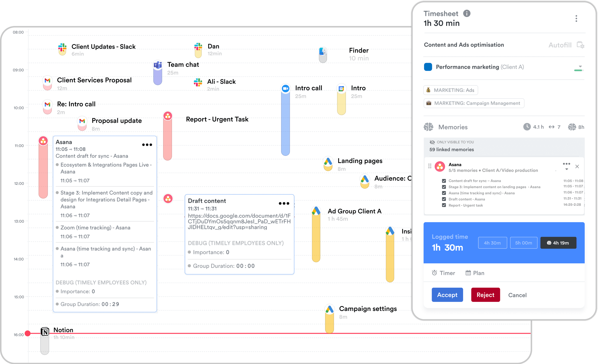
Task: Click Gmail icon for Re: Intro call
Action: [x=47, y=104]
